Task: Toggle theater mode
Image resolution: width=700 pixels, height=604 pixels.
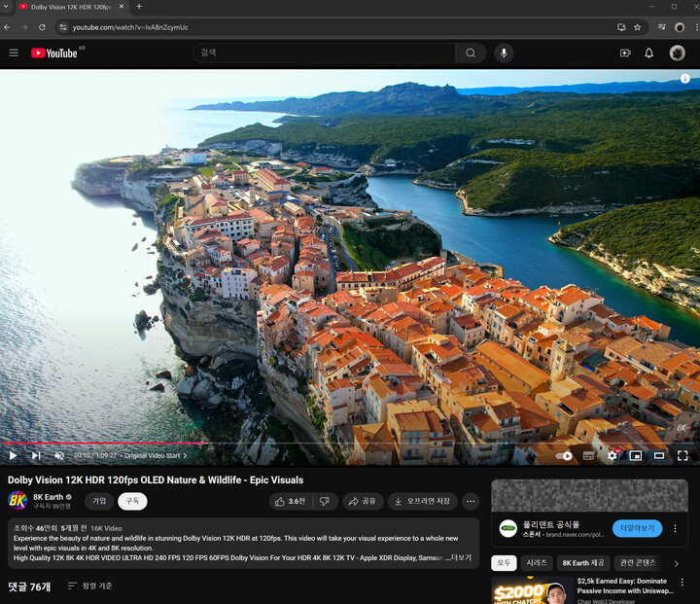Action: pos(659,456)
